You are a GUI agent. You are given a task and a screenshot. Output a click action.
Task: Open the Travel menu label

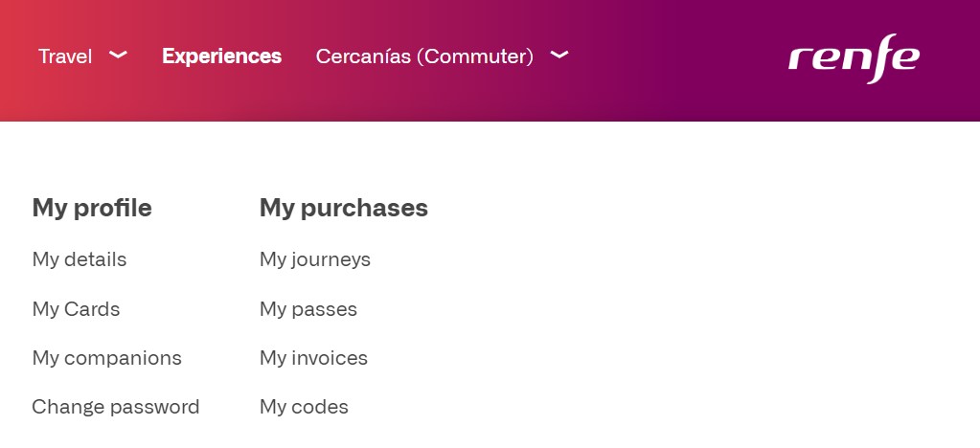click(65, 56)
